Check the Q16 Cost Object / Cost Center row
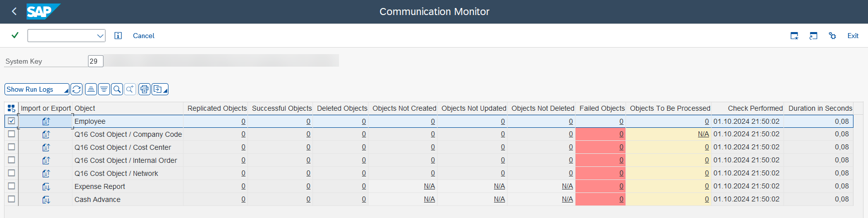The height and width of the screenshot is (218, 868). pyautogui.click(x=11, y=147)
